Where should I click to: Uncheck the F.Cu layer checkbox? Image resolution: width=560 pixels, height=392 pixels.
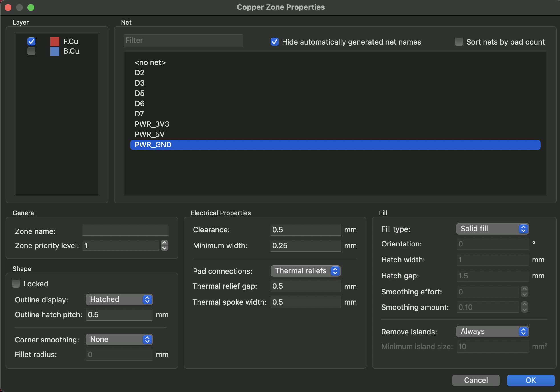(x=31, y=41)
